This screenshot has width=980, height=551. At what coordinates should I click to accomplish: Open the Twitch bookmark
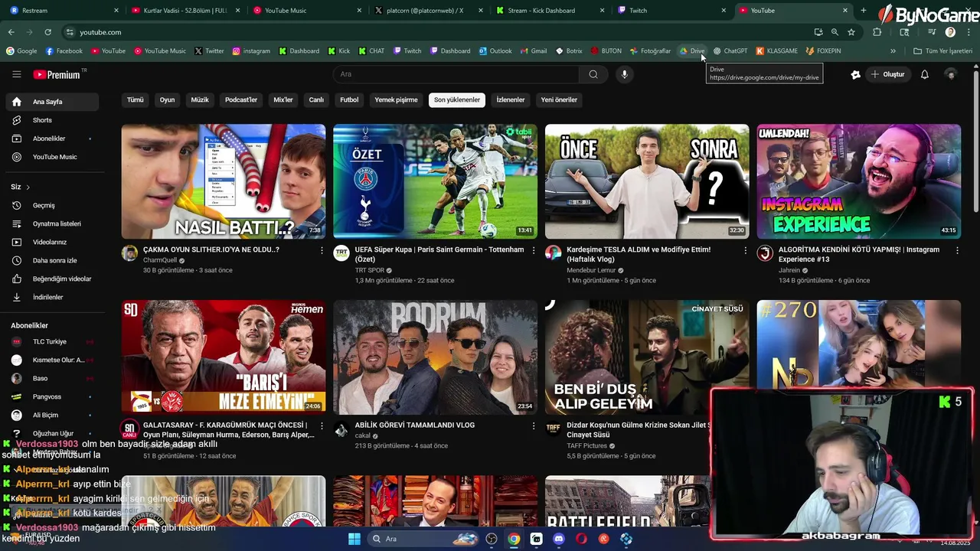click(407, 51)
